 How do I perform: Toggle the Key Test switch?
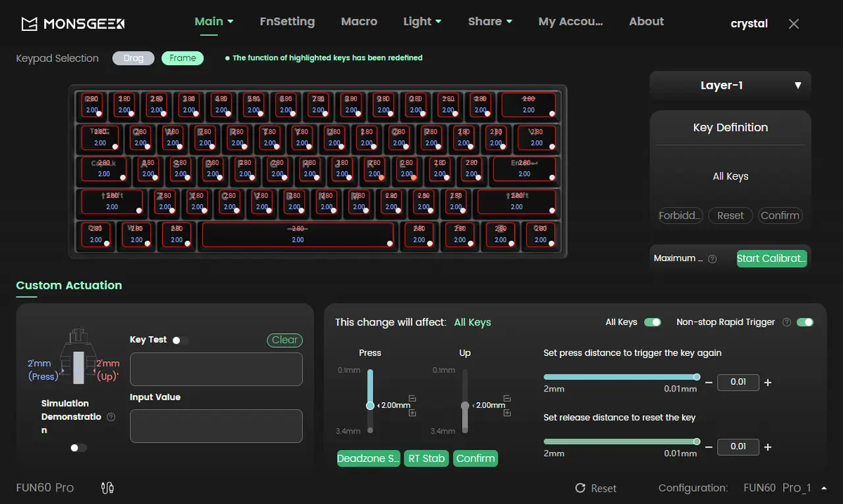180,340
